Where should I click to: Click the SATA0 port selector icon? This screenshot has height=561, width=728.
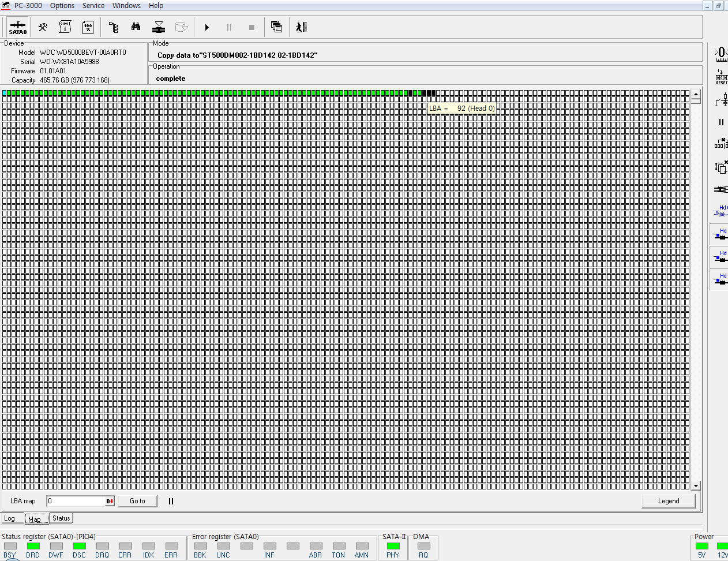(x=17, y=27)
